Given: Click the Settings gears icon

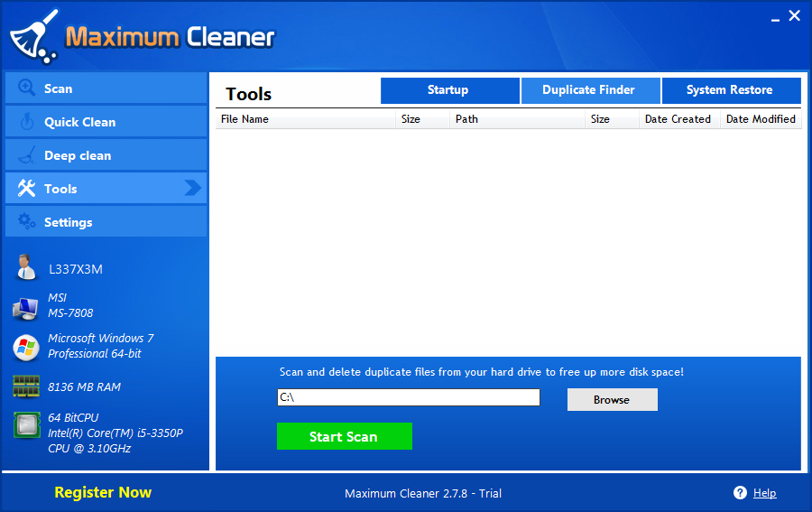Looking at the screenshot, I should pyautogui.click(x=26, y=221).
